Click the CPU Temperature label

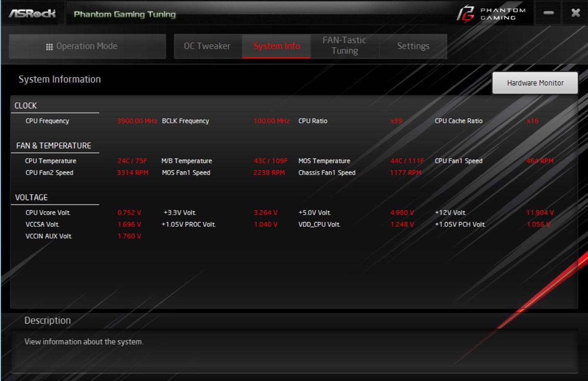(x=50, y=161)
